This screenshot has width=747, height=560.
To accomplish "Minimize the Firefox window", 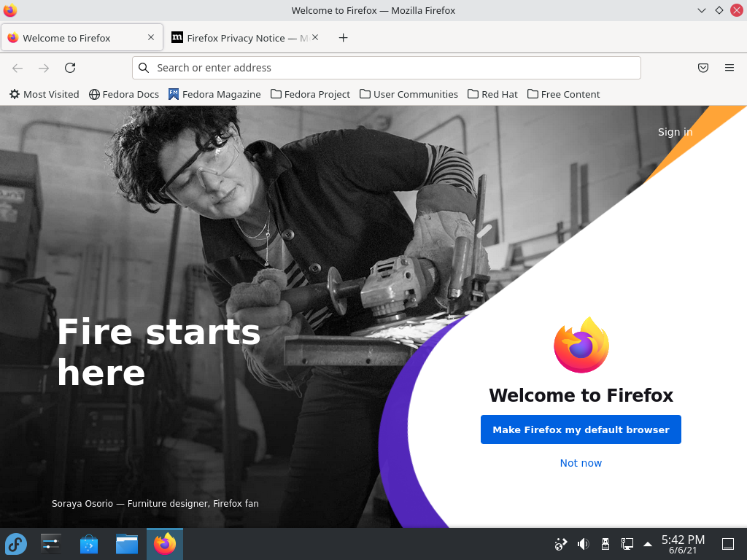I will point(702,10).
